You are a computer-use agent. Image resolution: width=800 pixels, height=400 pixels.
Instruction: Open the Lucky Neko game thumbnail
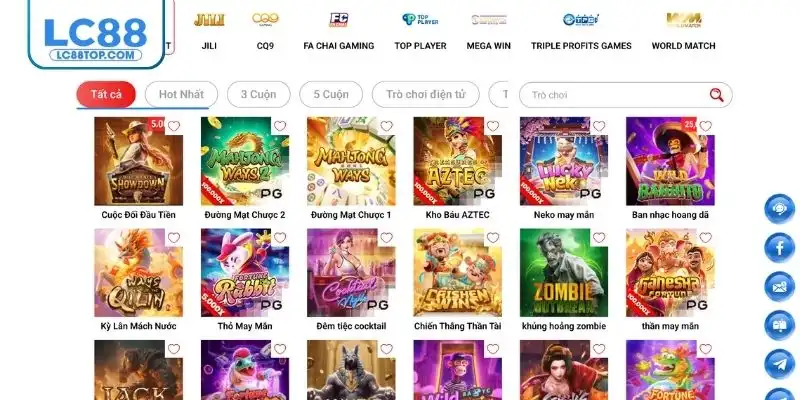(x=564, y=161)
